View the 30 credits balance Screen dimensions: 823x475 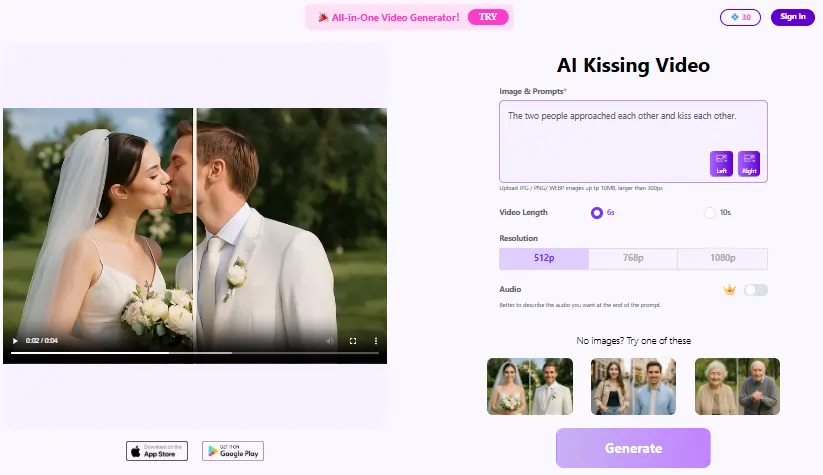click(740, 17)
